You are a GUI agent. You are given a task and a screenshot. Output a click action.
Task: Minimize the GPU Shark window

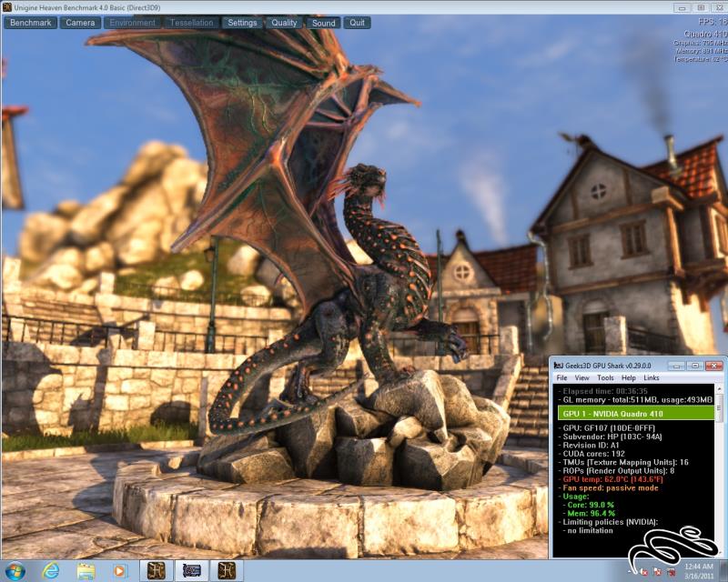pyautogui.click(x=676, y=366)
